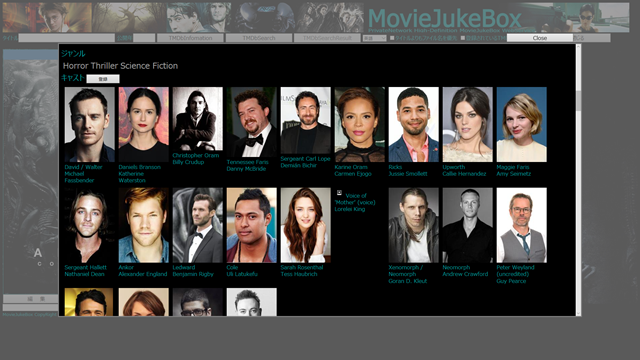Screen dimensions: 640x360
Task: Click the release year input field
Action: 144,38
